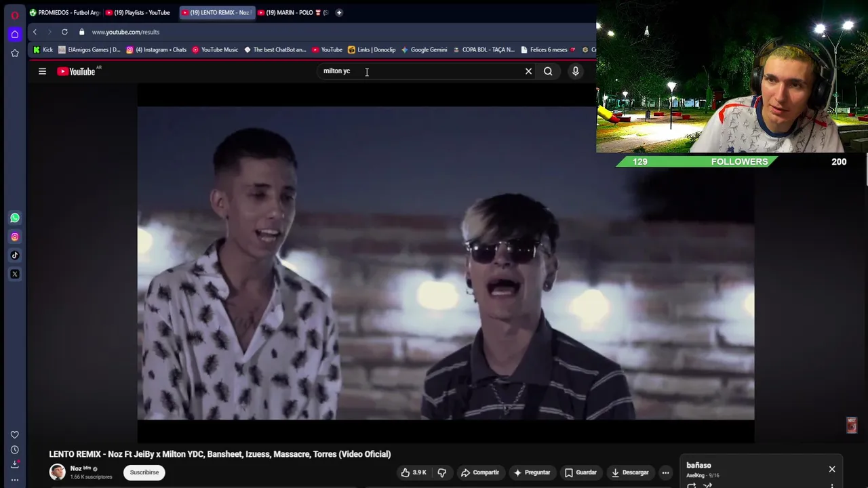Image resolution: width=868 pixels, height=488 pixels.
Task: Open TikTok in the Opera sidebar
Action: point(15,256)
